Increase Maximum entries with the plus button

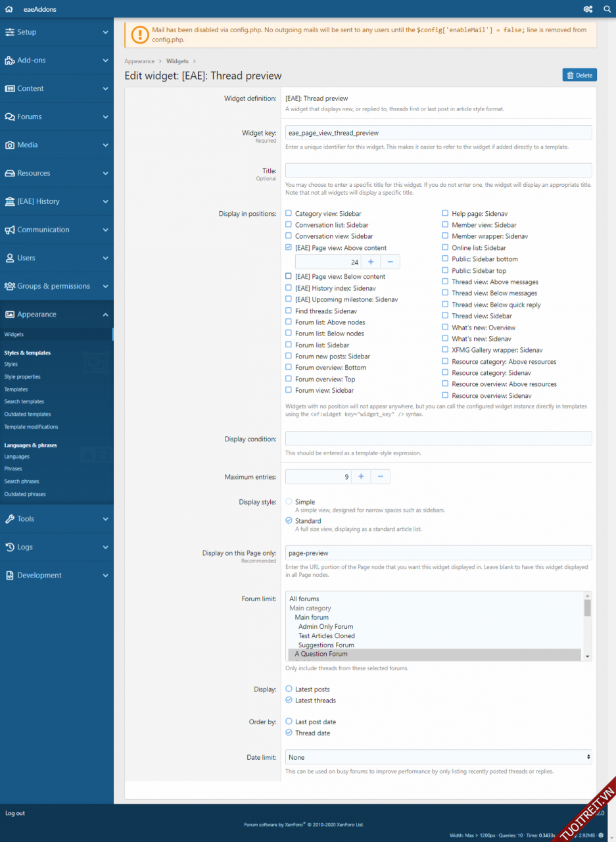click(x=361, y=477)
